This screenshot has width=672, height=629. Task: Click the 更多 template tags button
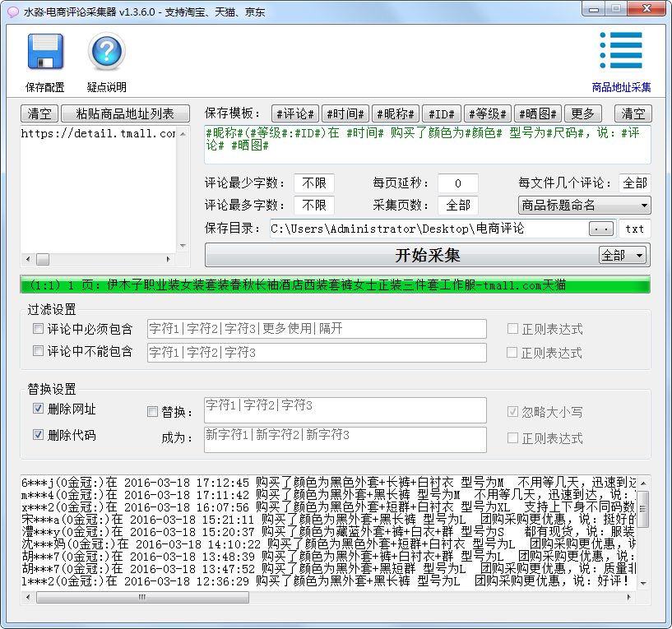582,113
